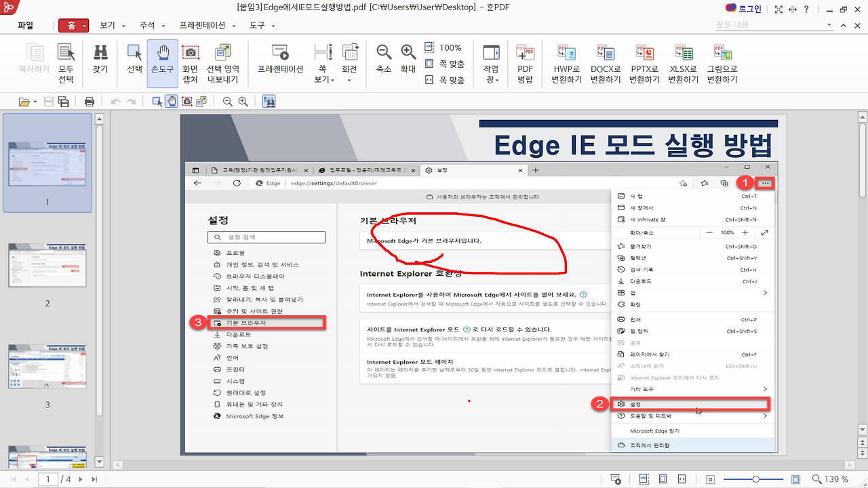Viewport: 868px width, 488px height.
Task: Expand the arrow next to 보기 tab
Action: point(124,26)
